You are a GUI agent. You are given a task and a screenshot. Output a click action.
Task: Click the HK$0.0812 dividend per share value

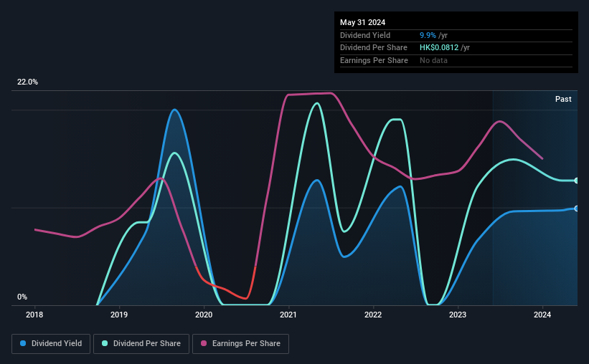[x=439, y=48]
